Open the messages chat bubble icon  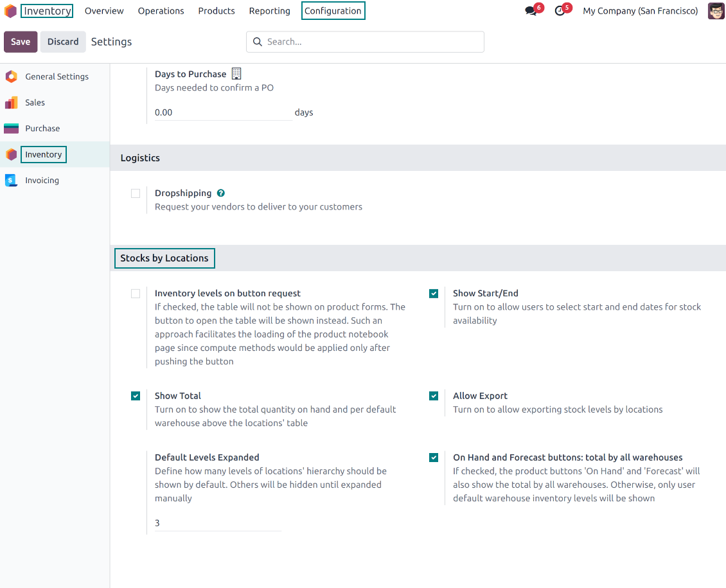[x=531, y=11]
